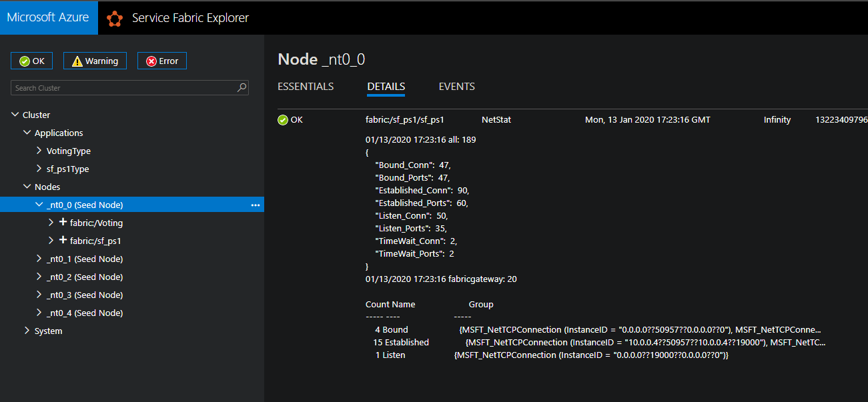Expand the VotingType application type
868x402 pixels.
point(39,151)
